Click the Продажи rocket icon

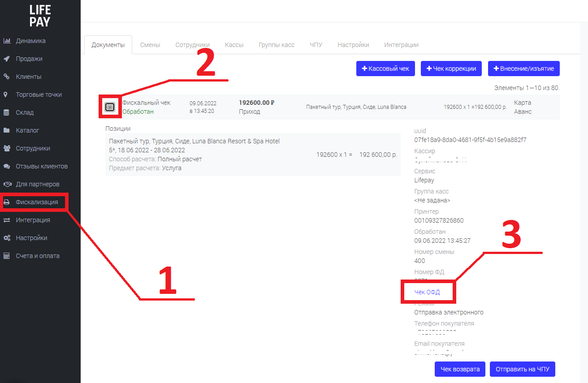pyautogui.click(x=7, y=59)
